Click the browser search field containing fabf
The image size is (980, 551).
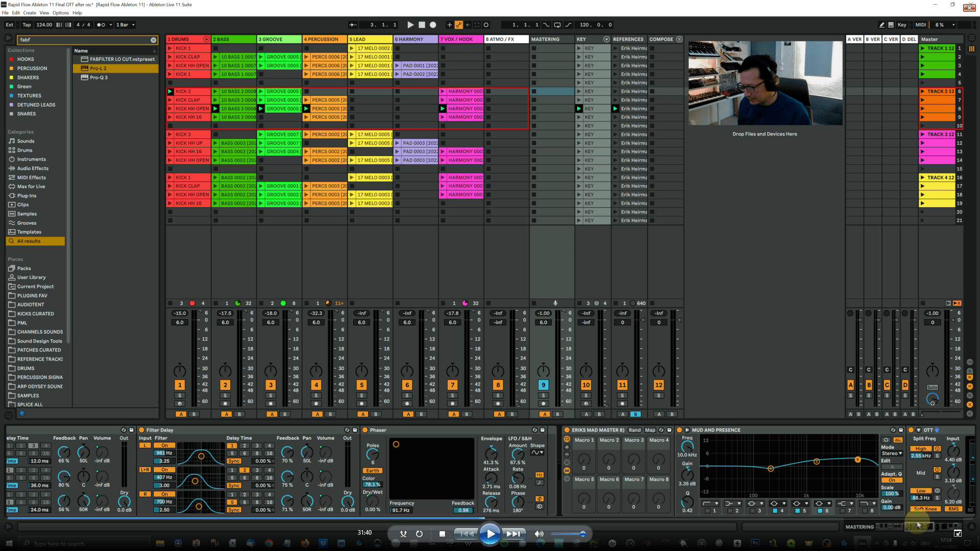tap(84, 39)
